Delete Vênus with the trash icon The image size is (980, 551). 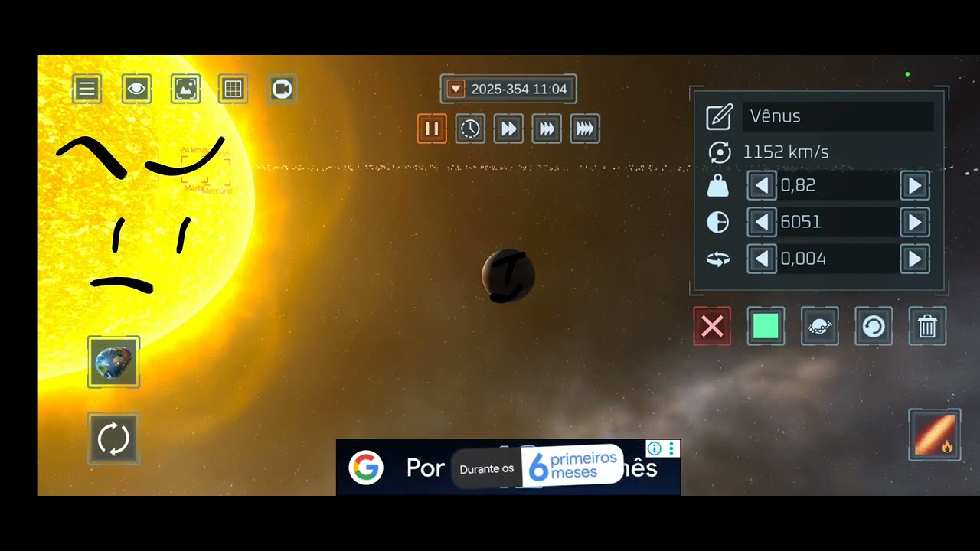[927, 326]
